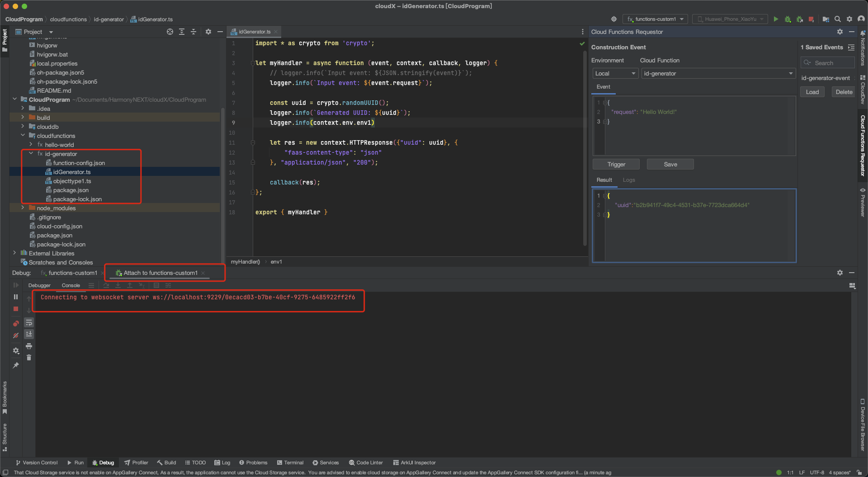868x477 pixels.
Task: Select functions-custom1 debug session tab
Action: pyautogui.click(x=73, y=273)
